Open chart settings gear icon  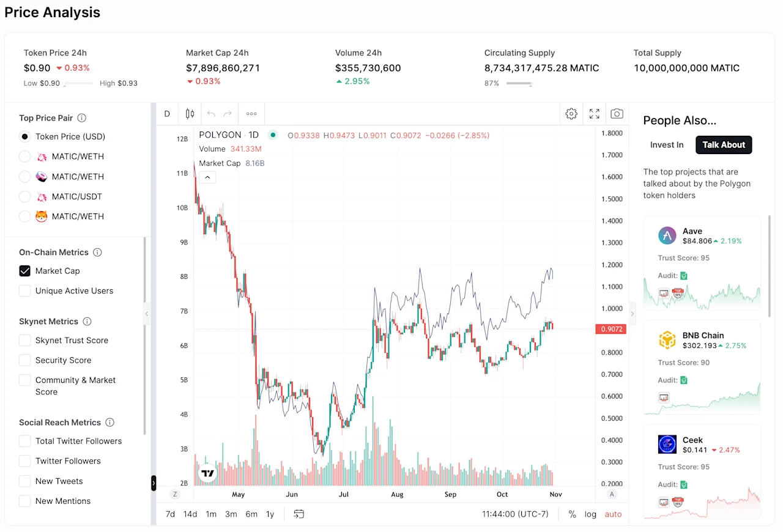pyautogui.click(x=571, y=114)
